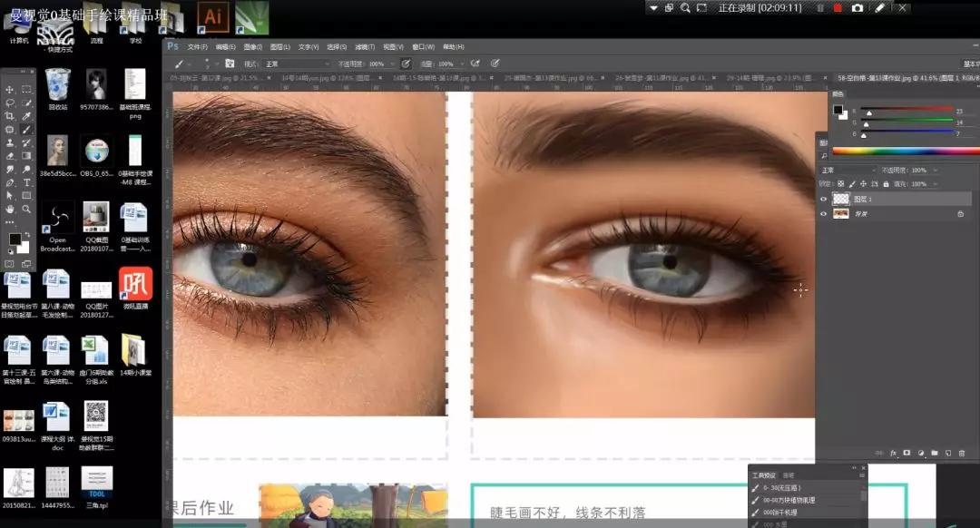Screen dimensions: 980x528
Task: Toggle pressure for opacity button
Action: (x=406, y=64)
